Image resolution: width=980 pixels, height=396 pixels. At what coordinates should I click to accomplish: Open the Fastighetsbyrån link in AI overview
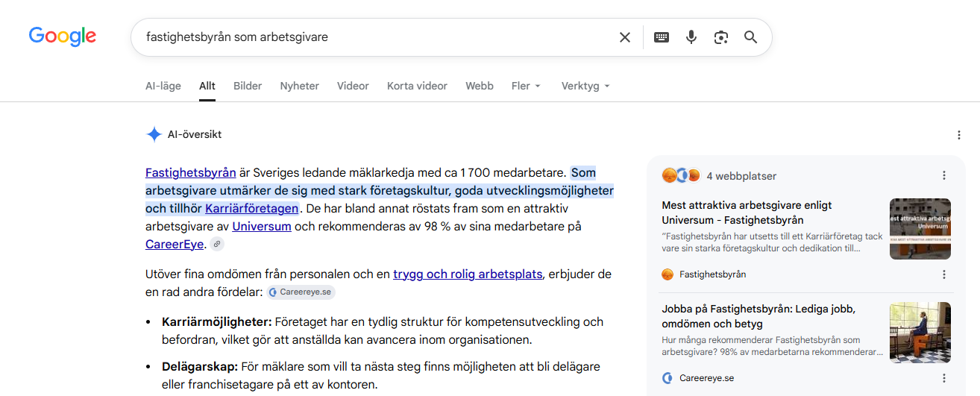coord(191,172)
